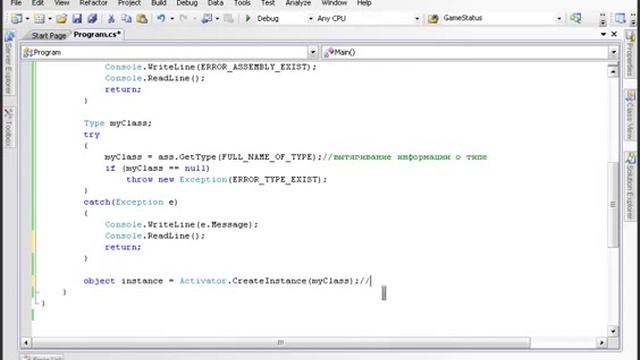The width and height of the screenshot is (640, 360).
Task: Open the Tools menu
Action: point(242,3)
